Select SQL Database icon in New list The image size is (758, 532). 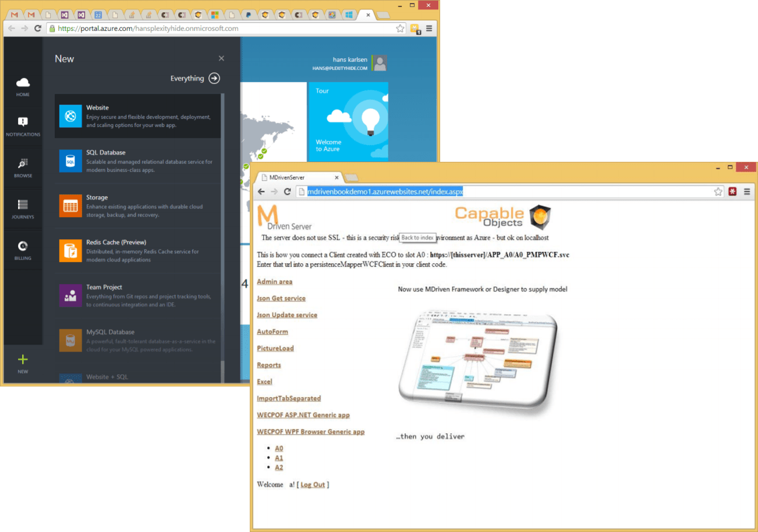tap(70, 161)
